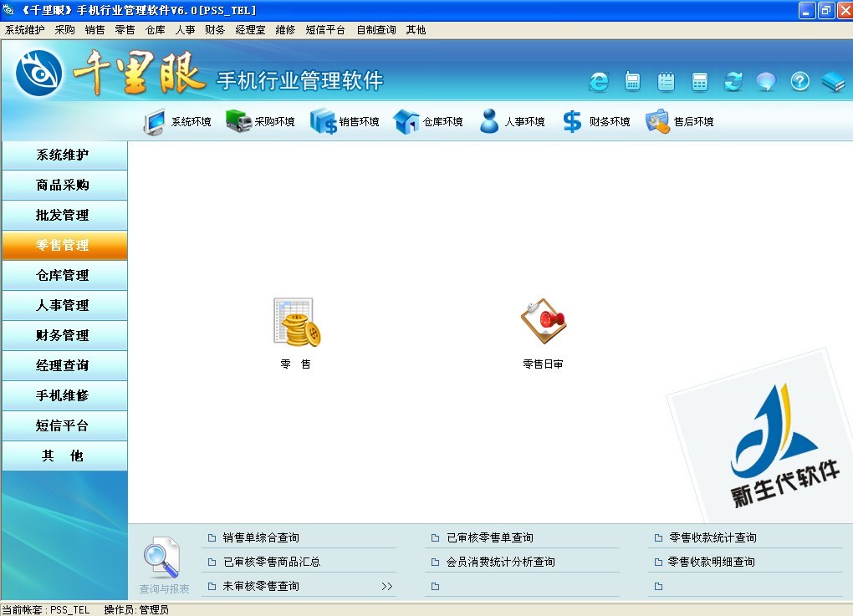853x616 pixels.
Task: Open the 采购 menu
Action: (64, 30)
